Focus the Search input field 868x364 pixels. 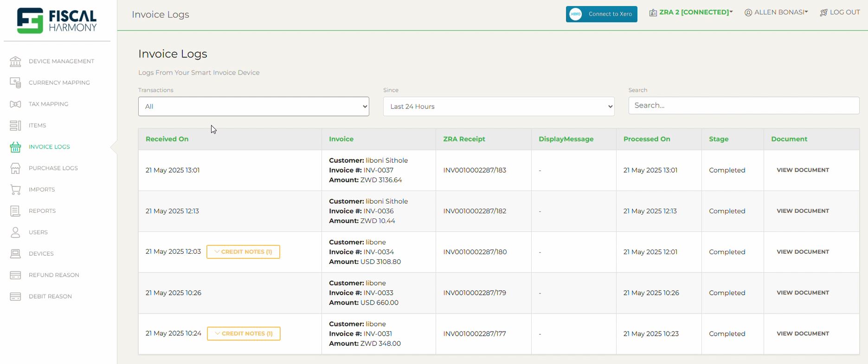point(744,105)
